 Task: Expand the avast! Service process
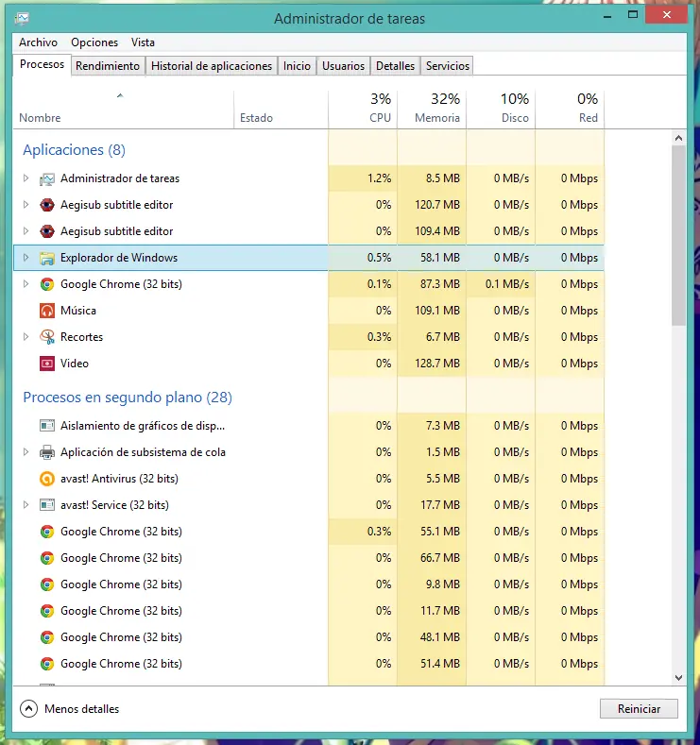[26, 505]
